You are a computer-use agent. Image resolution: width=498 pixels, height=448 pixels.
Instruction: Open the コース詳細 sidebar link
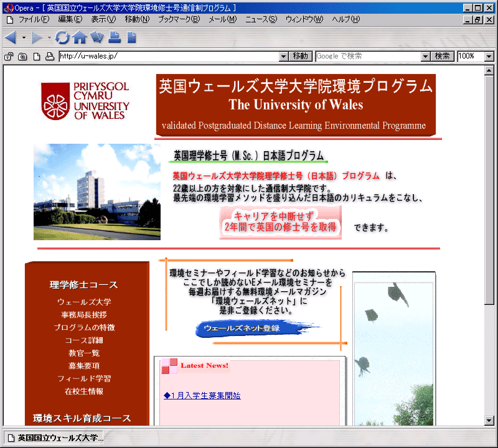[84, 340]
